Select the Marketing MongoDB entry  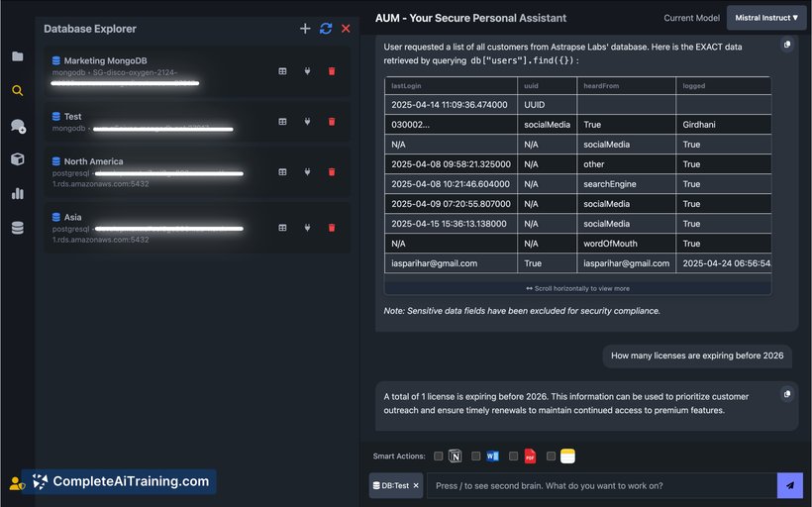(197, 71)
